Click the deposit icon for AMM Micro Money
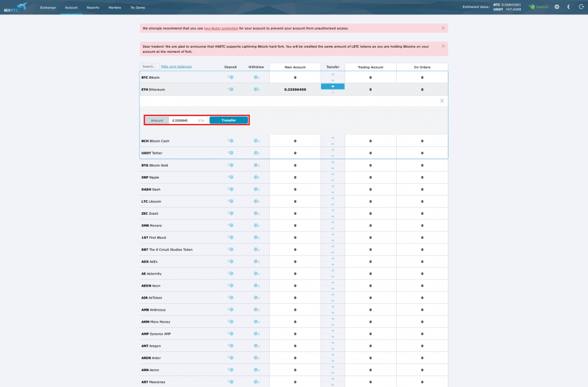 [x=230, y=322]
